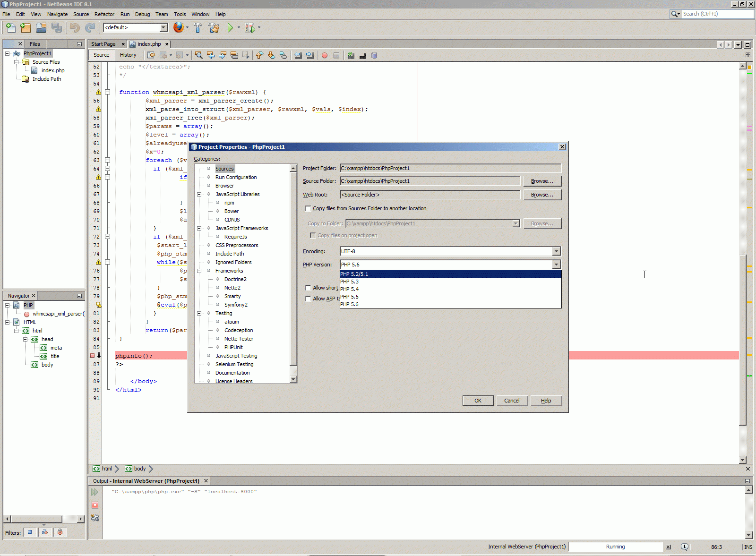Click the Toggle Rectangular Selection icon
The width and height of the screenshot is (756, 556).
[246, 55]
